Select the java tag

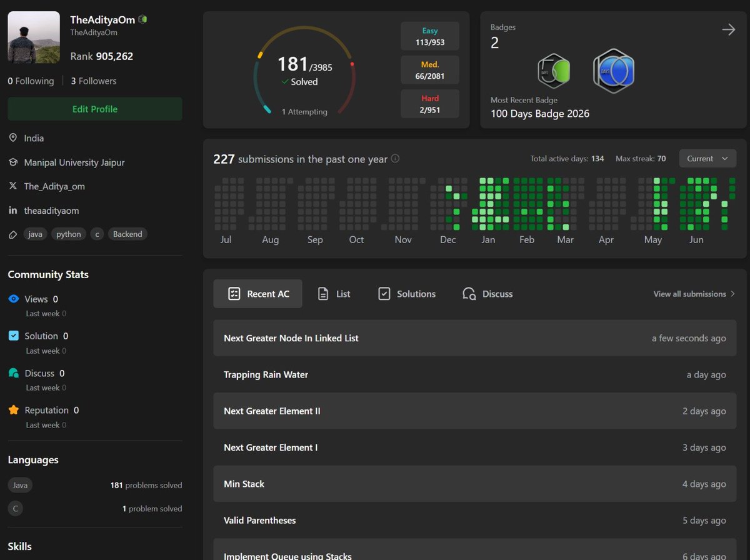36,234
